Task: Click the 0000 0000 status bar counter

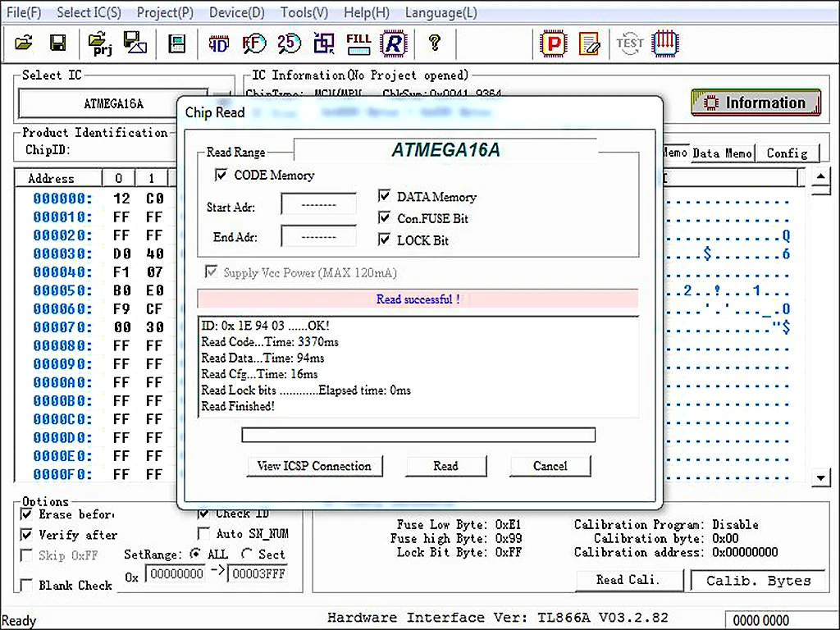Action: pyautogui.click(x=760, y=620)
